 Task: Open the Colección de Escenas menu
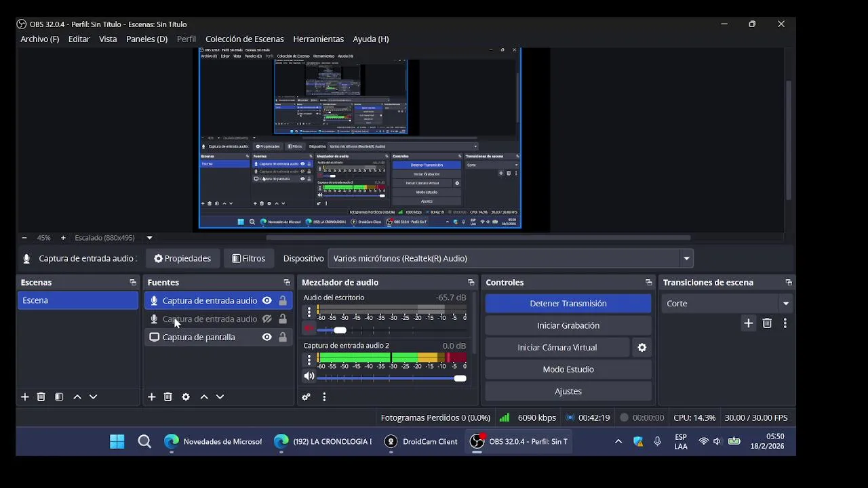tap(245, 39)
